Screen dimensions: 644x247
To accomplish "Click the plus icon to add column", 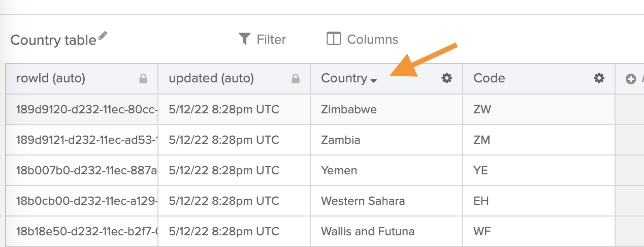I will pyautogui.click(x=631, y=79).
